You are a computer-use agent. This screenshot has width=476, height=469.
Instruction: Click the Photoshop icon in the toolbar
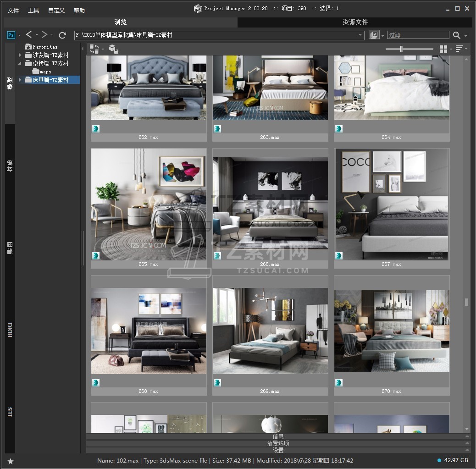(11, 35)
